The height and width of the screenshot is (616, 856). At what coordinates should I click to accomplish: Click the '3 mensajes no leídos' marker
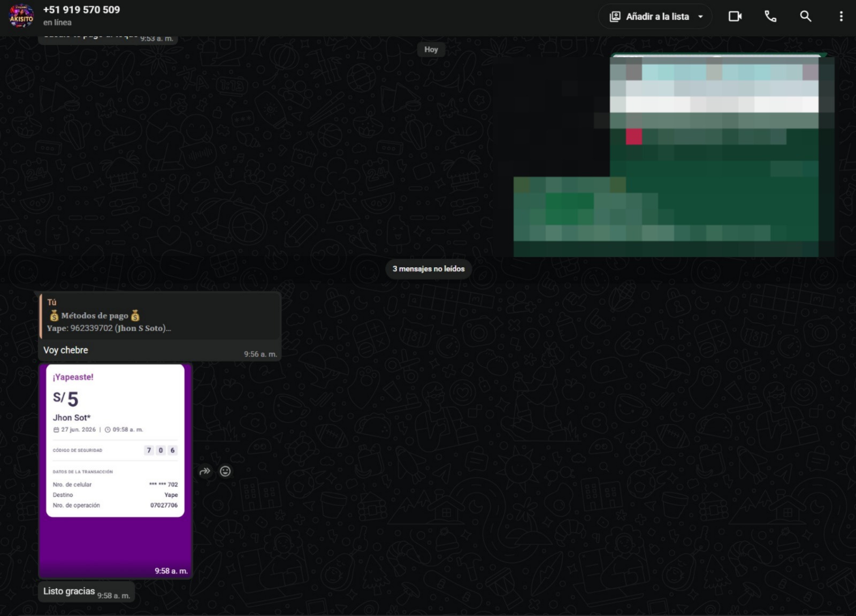point(429,269)
